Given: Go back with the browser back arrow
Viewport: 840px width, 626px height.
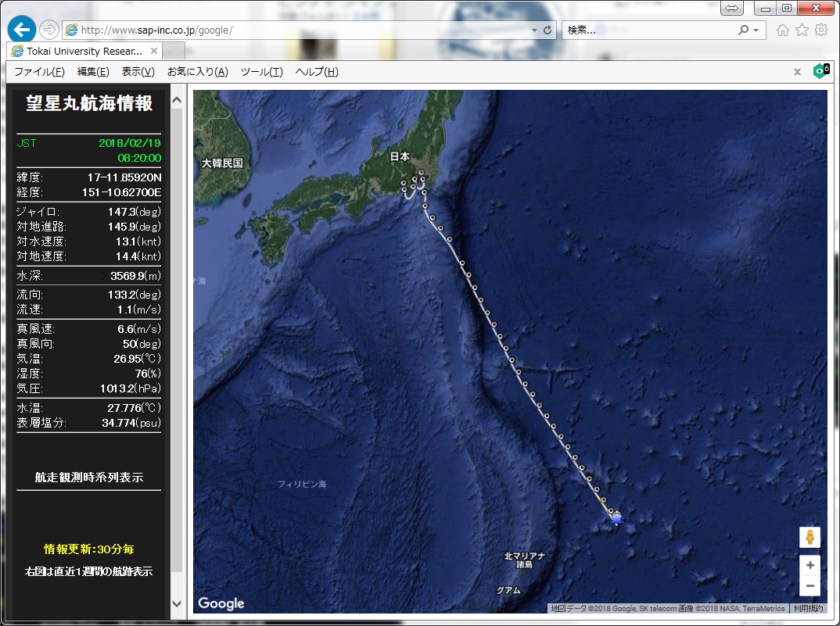Looking at the screenshot, I should (x=21, y=30).
